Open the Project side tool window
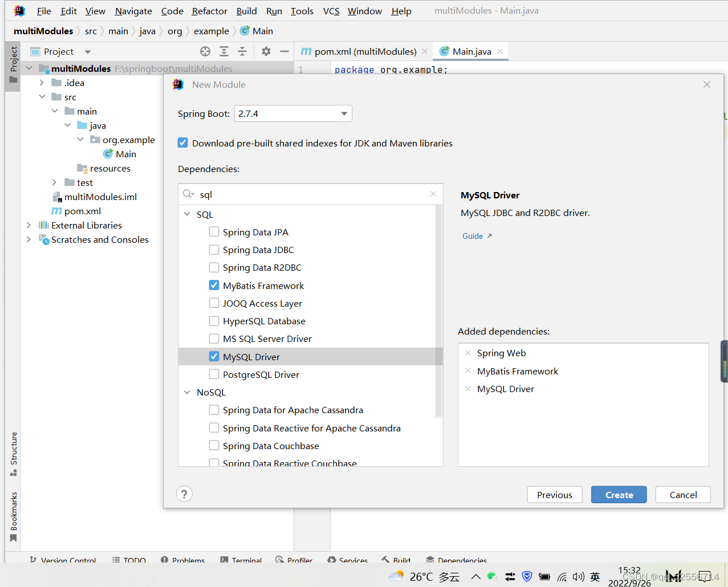This screenshot has height=587, width=728. tap(13, 66)
